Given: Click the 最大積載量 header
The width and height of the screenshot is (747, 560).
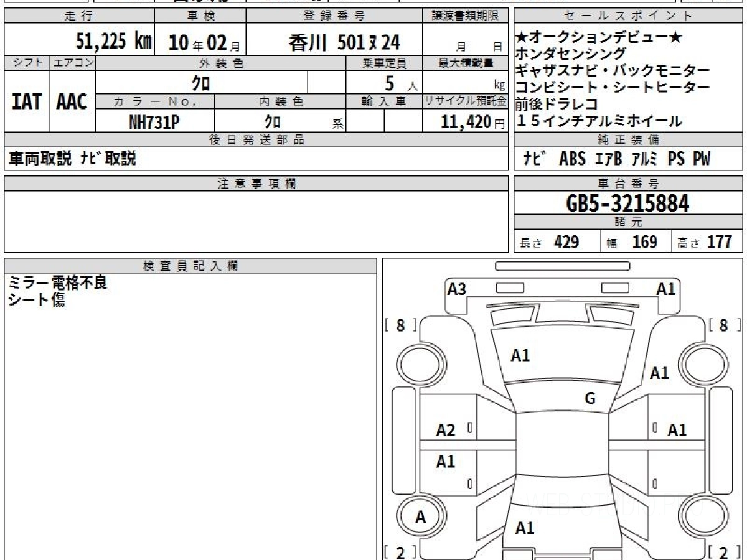Looking at the screenshot, I should coord(465,63).
